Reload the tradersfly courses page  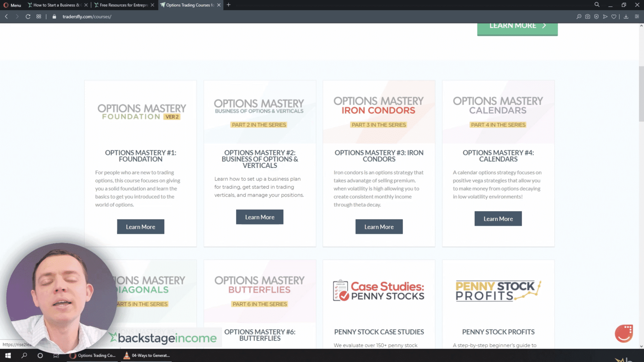[28, 16]
